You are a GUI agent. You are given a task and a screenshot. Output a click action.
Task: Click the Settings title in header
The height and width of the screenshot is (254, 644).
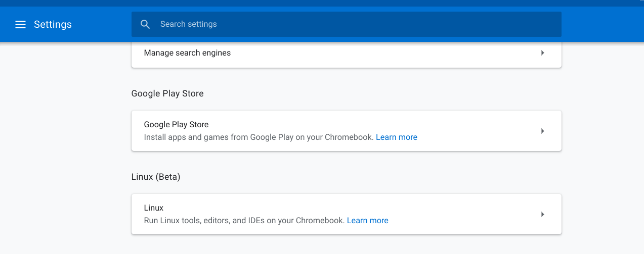coord(53,24)
